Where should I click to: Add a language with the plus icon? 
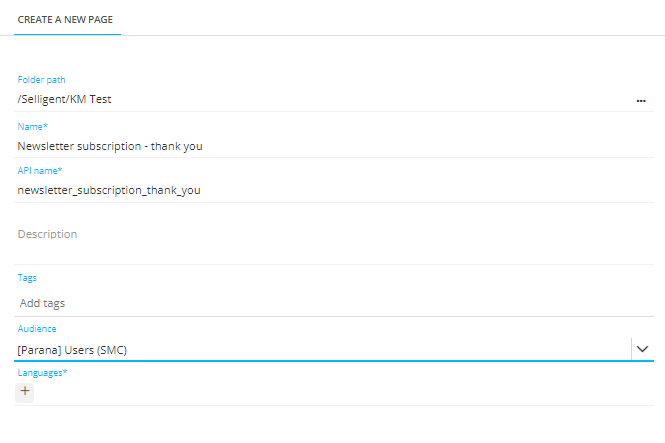click(x=25, y=391)
